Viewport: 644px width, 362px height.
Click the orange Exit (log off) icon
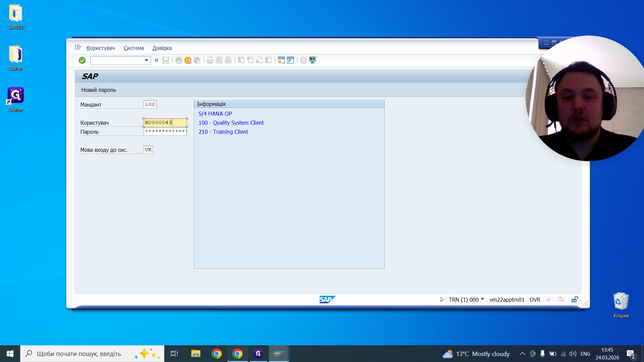tap(188, 60)
